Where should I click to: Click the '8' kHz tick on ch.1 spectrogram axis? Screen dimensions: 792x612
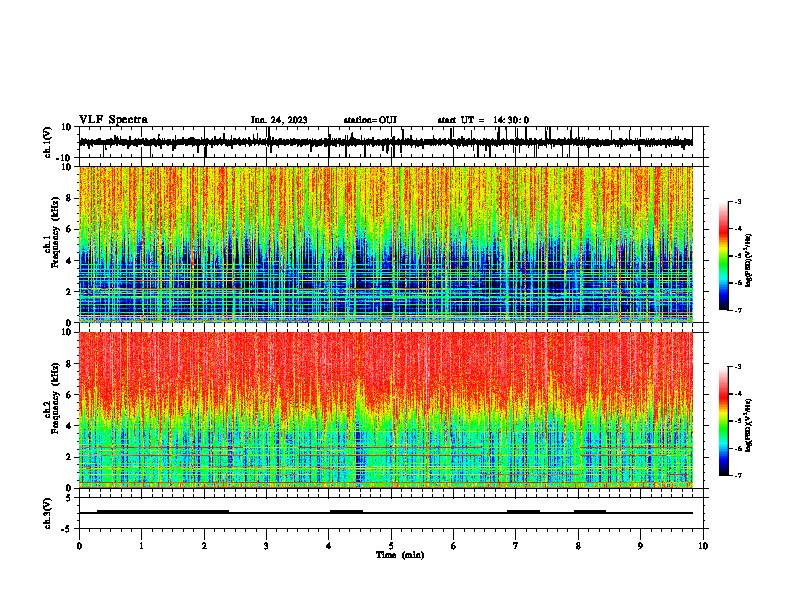(69, 198)
